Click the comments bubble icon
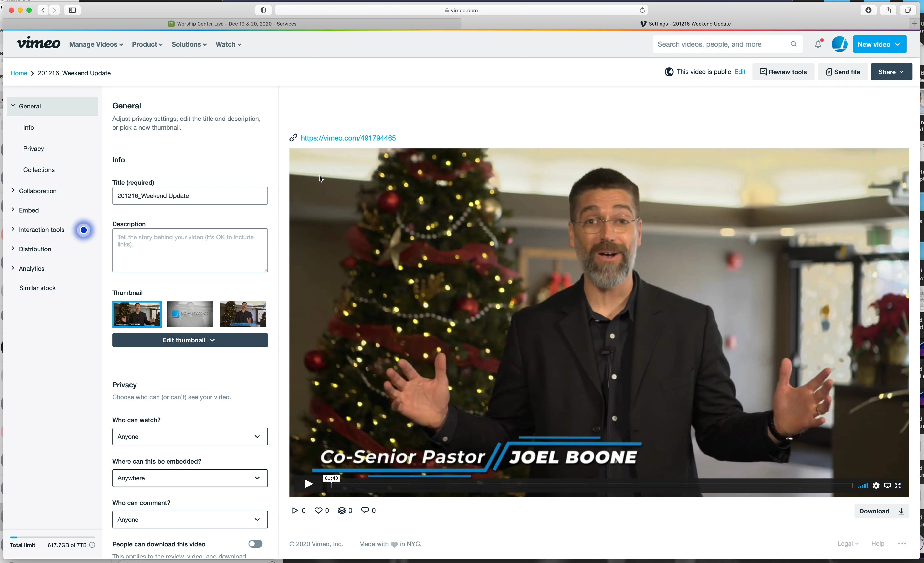The height and width of the screenshot is (563, 924). (365, 510)
